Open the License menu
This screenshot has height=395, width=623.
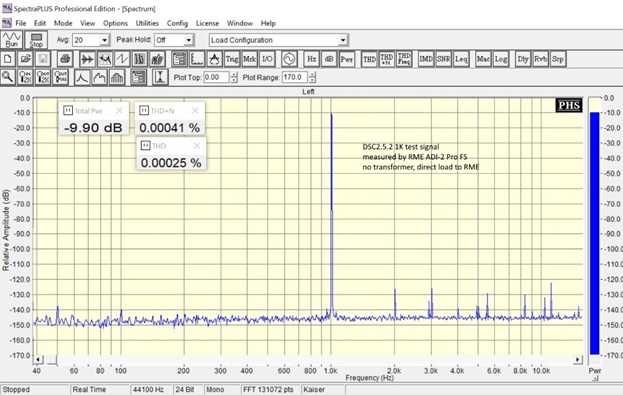coord(207,23)
